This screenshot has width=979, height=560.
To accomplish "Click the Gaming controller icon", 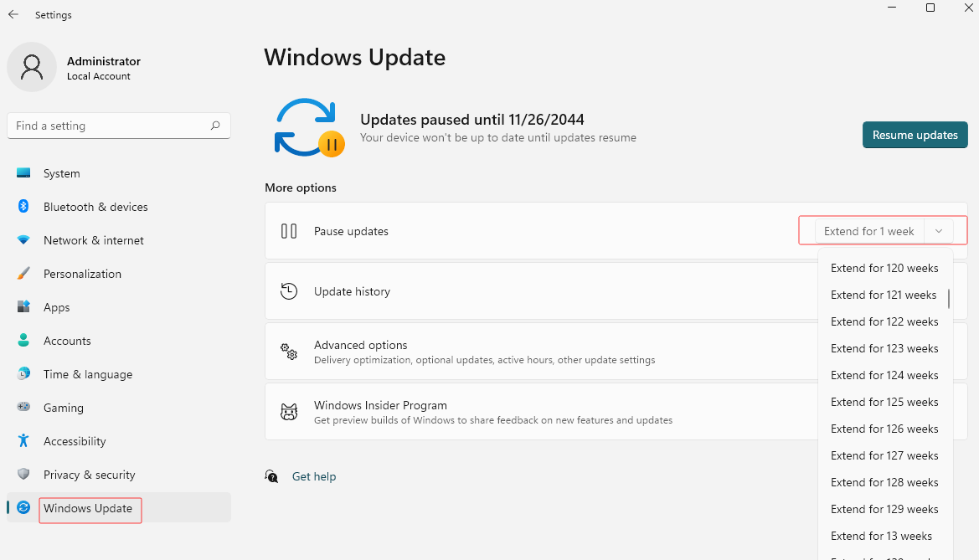I will [23, 407].
